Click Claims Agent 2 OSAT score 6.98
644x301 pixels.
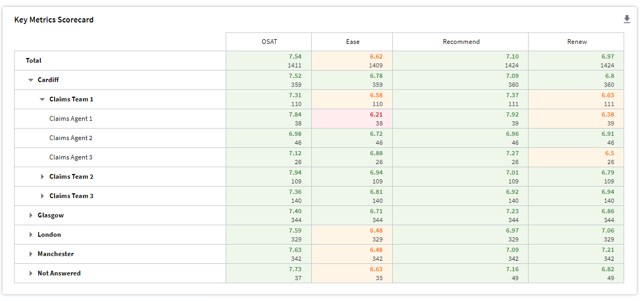(295, 134)
